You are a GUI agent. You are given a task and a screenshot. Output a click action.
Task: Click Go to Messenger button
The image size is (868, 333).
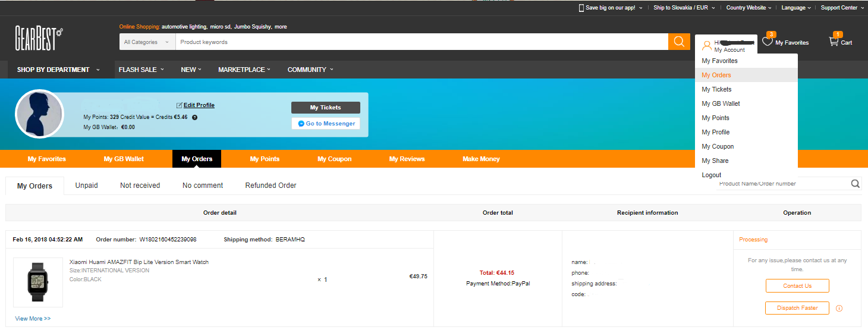click(x=326, y=124)
